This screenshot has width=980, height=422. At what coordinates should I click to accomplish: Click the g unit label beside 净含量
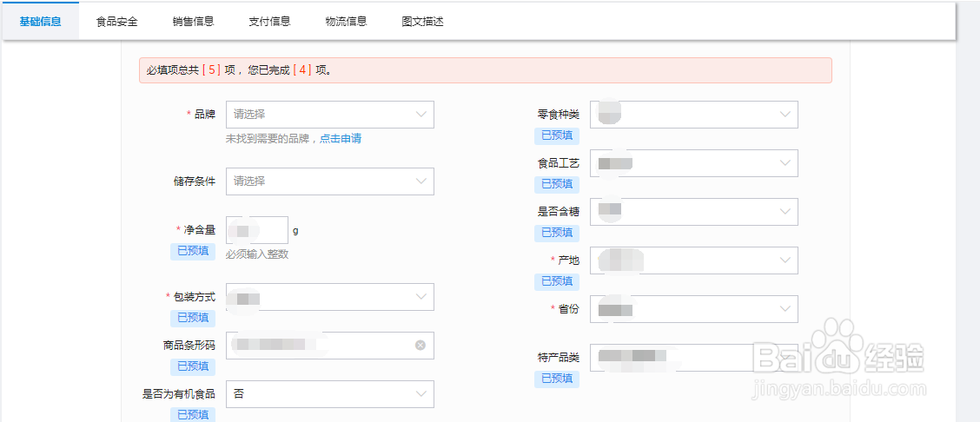click(x=295, y=230)
